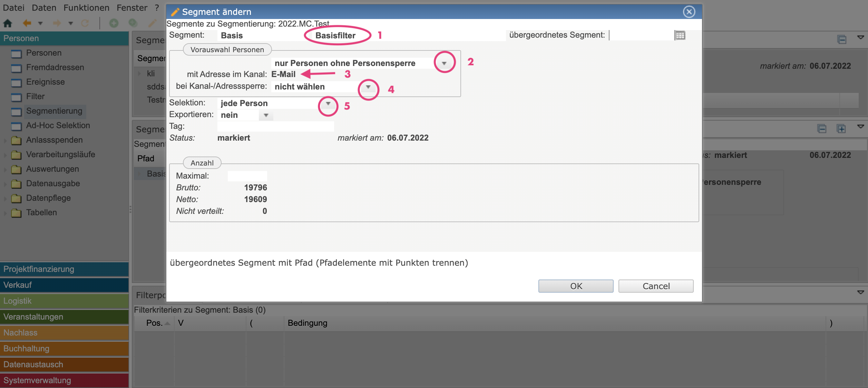
Task: Select Ad-Hoc Selektion in the sidebar
Action: (58, 125)
